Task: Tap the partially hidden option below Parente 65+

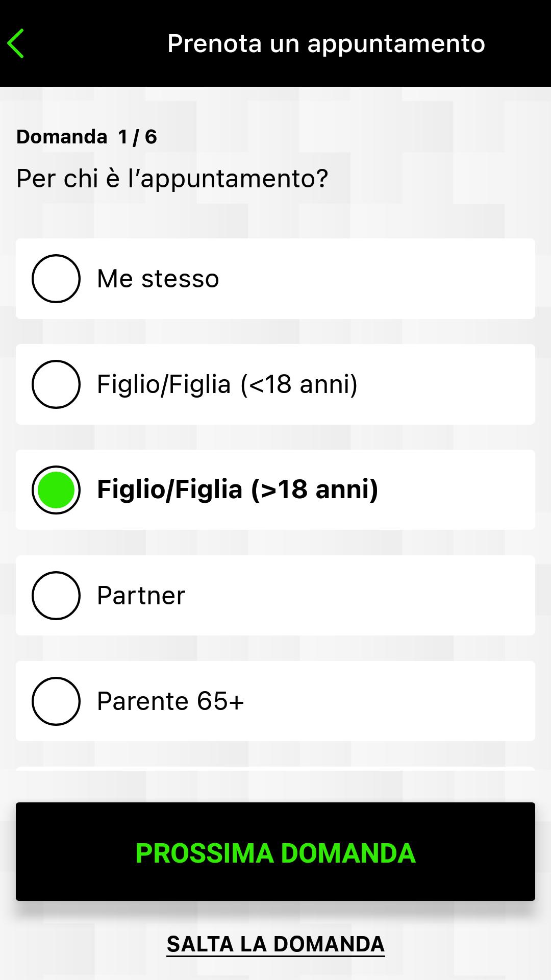Action: 275,769
